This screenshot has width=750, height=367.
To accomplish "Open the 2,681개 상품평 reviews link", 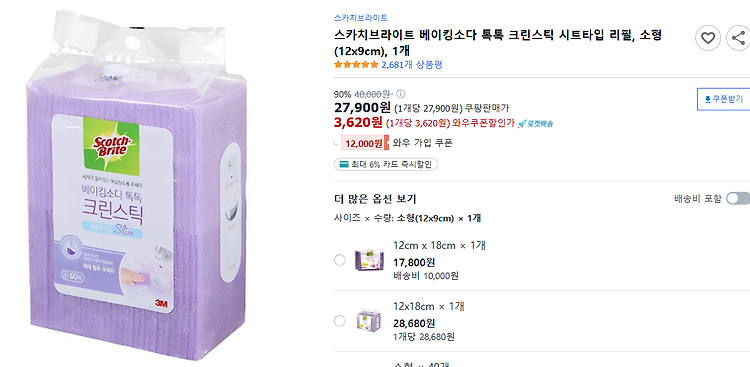I will click(x=411, y=65).
